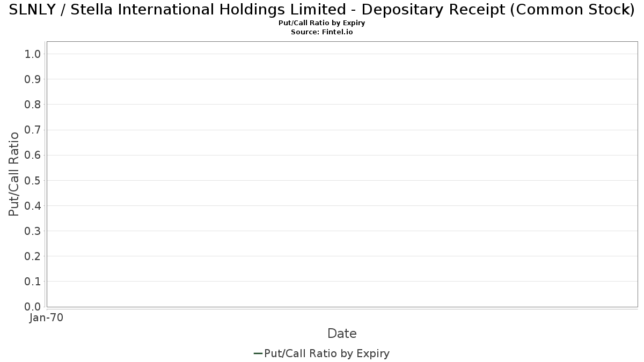Select the vertical Put/Call Ratio axis title

pos(14,174)
